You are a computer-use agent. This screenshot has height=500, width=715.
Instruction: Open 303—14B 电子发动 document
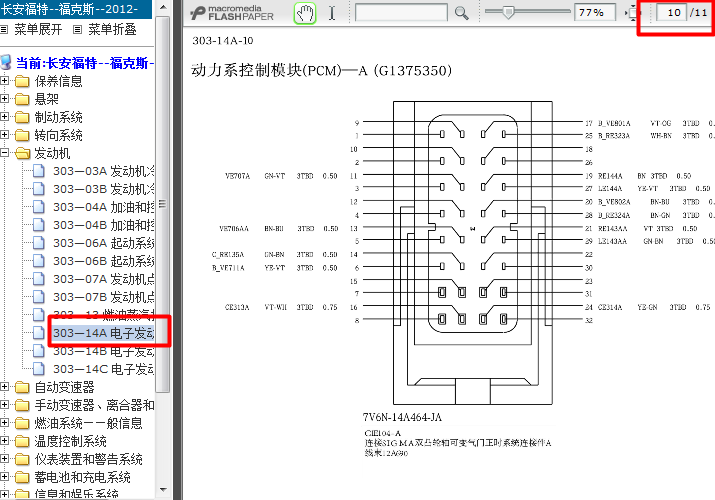click(104, 351)
